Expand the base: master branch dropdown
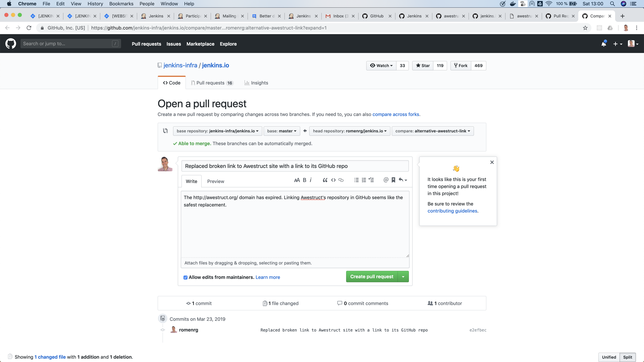 pos(282,131)
